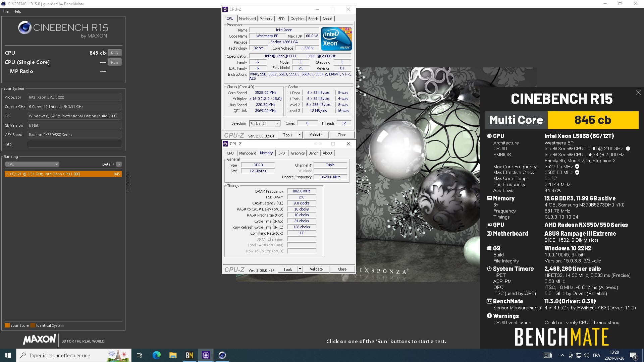Click the empty Info field

[74, 144]
